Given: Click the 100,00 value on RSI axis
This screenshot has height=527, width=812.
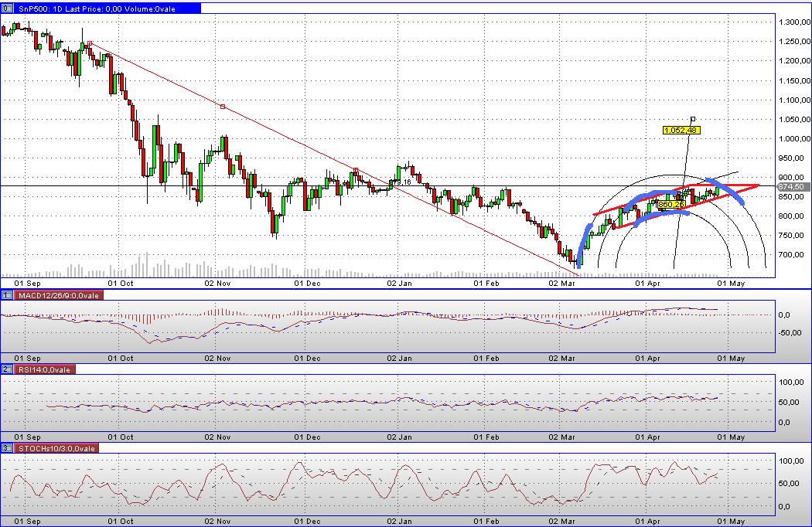Looking at the screenshot, I should 792,382.
